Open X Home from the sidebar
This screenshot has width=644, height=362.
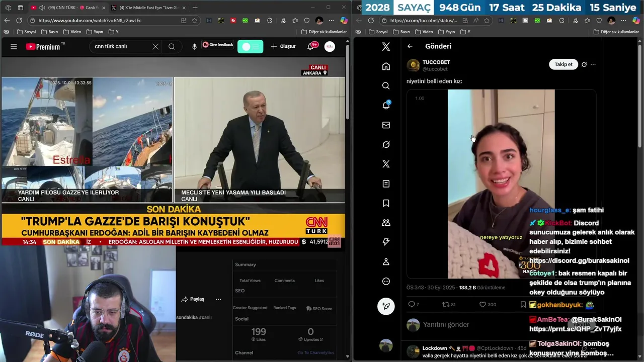(386, 66)
